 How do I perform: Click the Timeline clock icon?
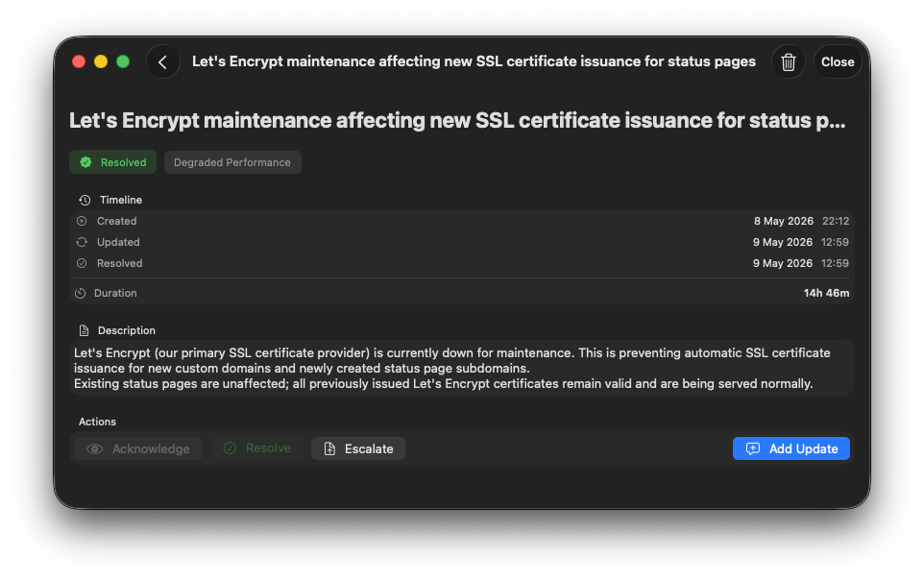(x=85, y=200)
